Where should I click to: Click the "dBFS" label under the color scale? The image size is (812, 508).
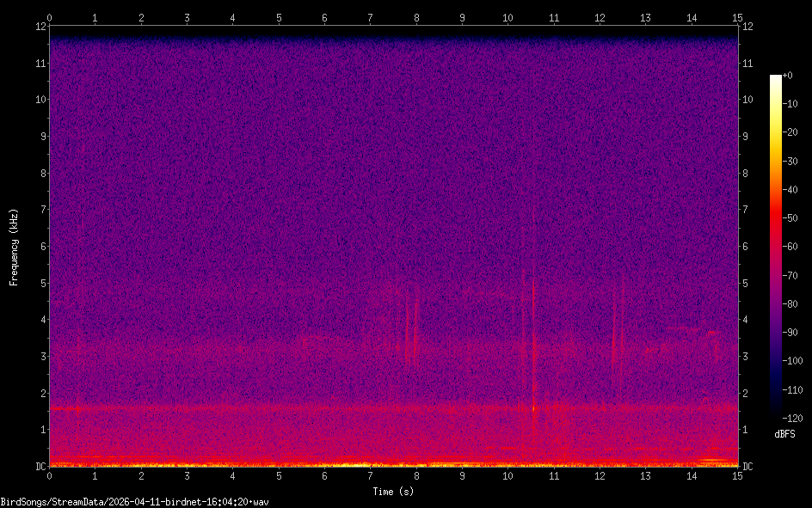(784, 434)
